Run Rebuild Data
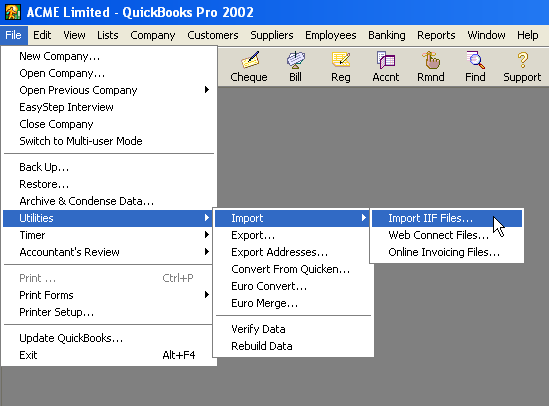Screen dimensions: 549x406 293,346
